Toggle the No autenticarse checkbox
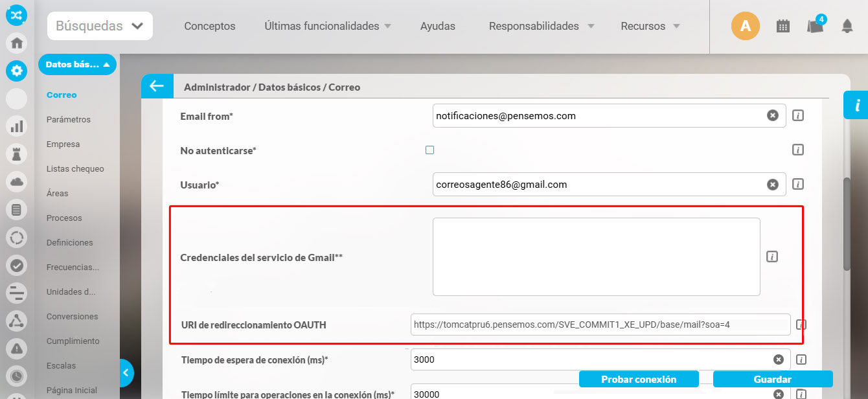 click(x=429, y=150)
